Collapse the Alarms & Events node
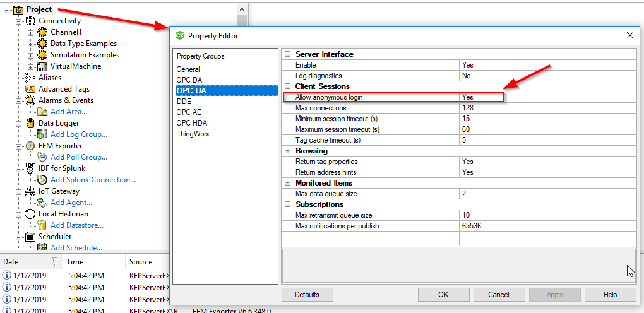644x313 pixels. pos(18,100)
